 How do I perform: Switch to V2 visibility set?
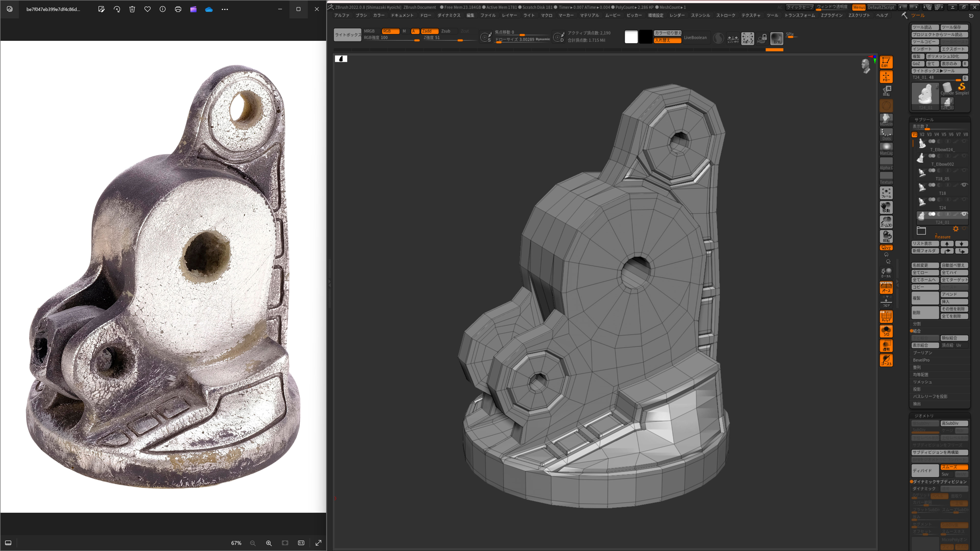(x=922, y=134)
